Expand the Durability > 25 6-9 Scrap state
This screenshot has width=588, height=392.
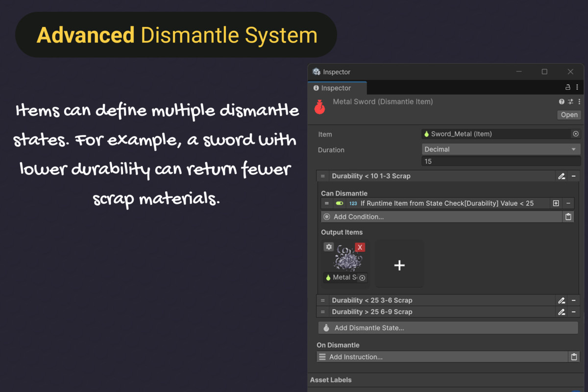tap(371, 312)
